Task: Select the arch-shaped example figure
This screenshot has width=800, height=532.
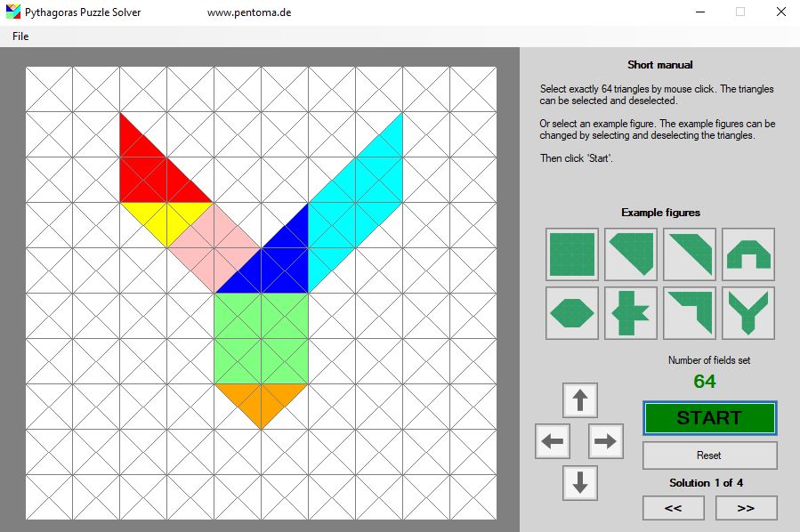Action: click(748, 254)
